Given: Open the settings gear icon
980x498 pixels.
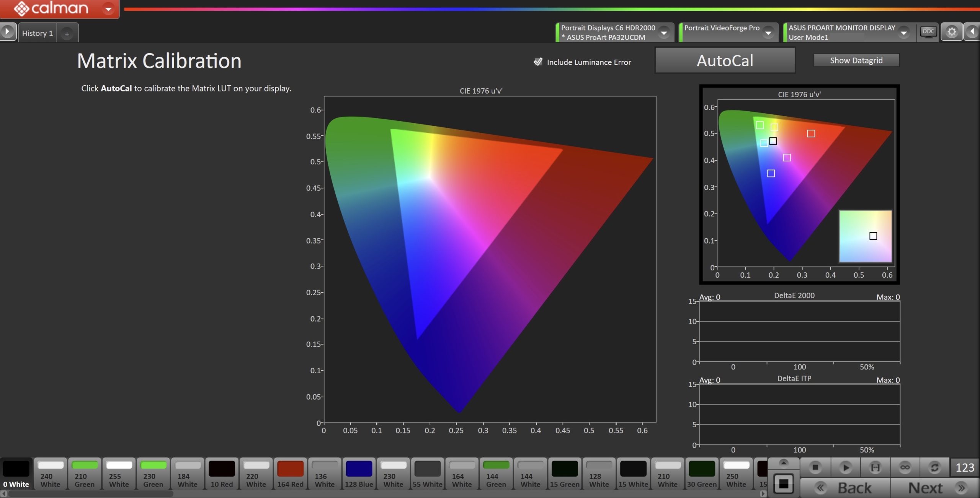Looking at the screenshot, I should point(952,32).
